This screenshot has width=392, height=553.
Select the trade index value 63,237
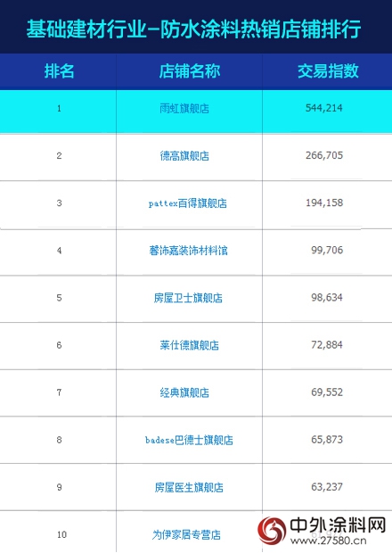(x=327, y=487)
